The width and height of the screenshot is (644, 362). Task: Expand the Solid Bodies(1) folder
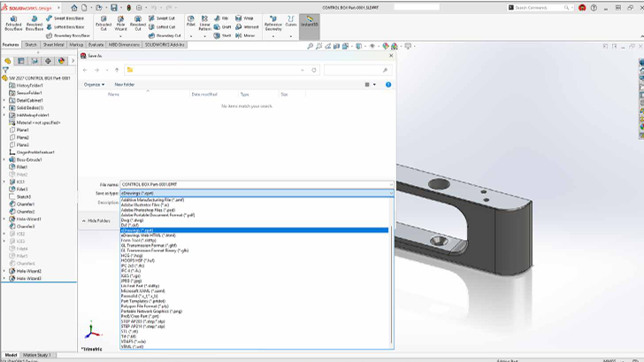[x=4, y=108]
